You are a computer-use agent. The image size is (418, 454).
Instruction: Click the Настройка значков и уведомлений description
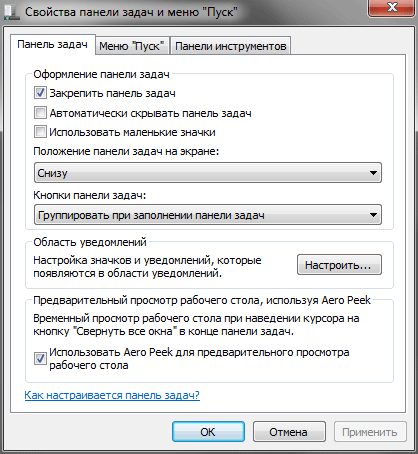pyautogui.click(x=147, y=267)
